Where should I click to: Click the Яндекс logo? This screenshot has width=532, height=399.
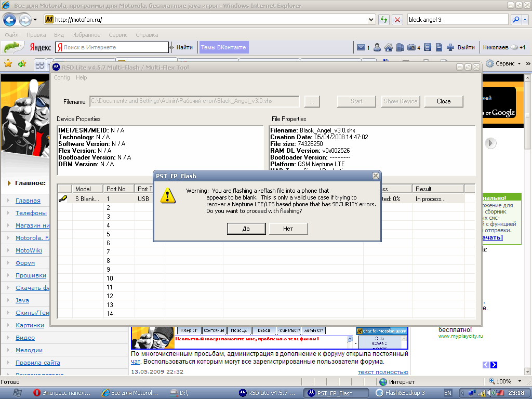(x=41, y=47)
